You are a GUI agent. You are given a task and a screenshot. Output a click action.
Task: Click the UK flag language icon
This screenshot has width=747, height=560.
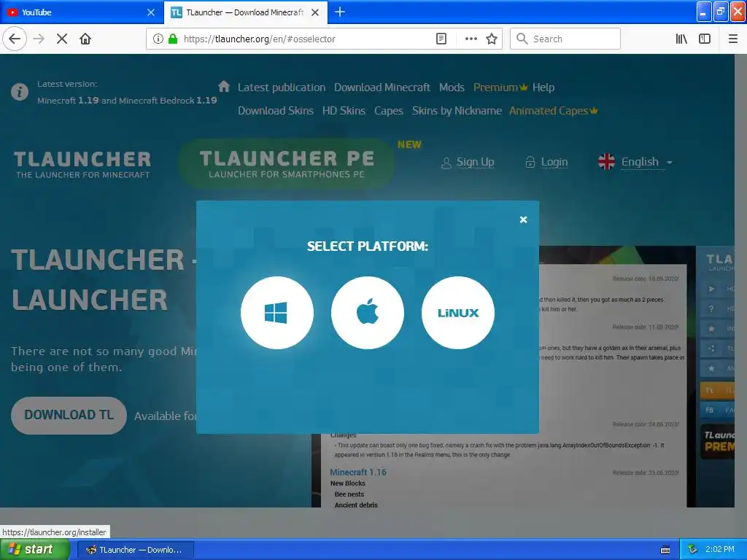606,161
